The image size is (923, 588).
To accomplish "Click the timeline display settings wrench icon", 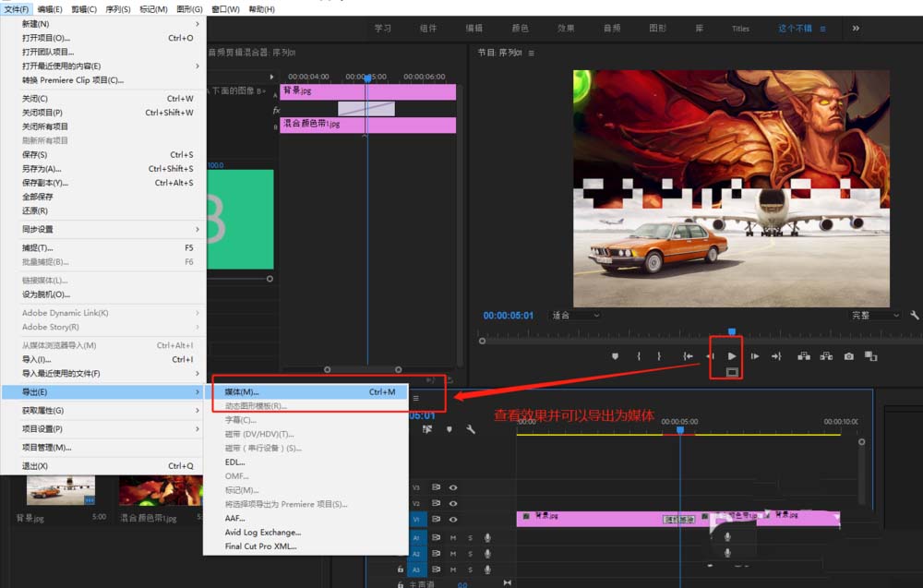I will point(471,429).
